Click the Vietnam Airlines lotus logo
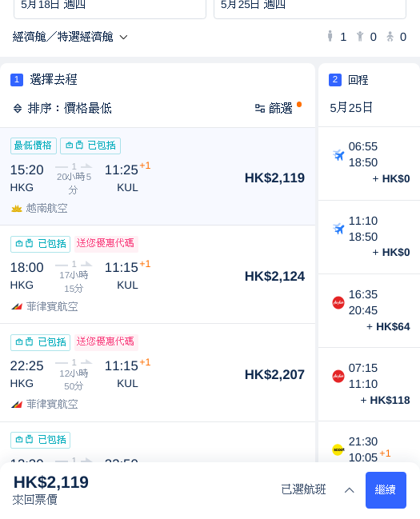 coord(17,209)
